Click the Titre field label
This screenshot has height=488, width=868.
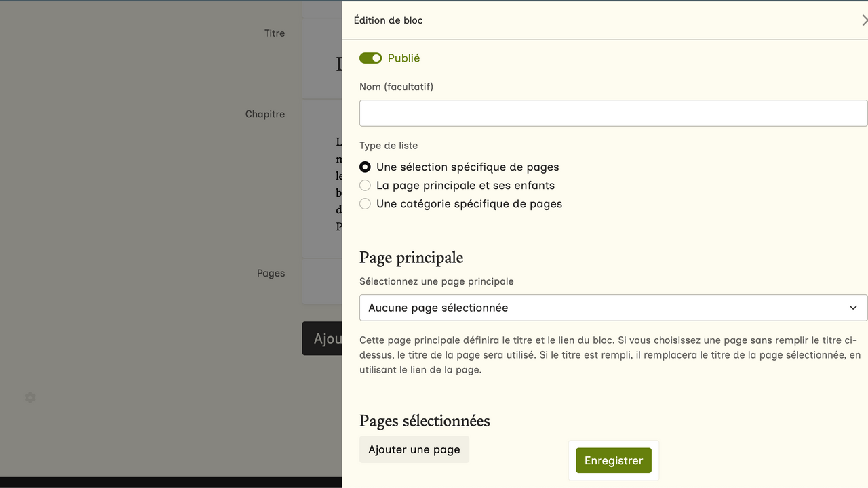275,33
